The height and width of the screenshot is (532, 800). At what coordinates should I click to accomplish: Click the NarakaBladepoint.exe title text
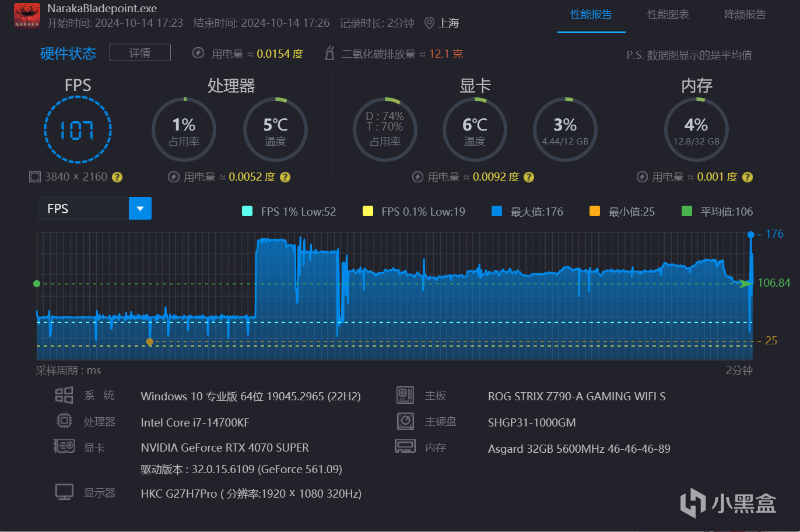102,9
